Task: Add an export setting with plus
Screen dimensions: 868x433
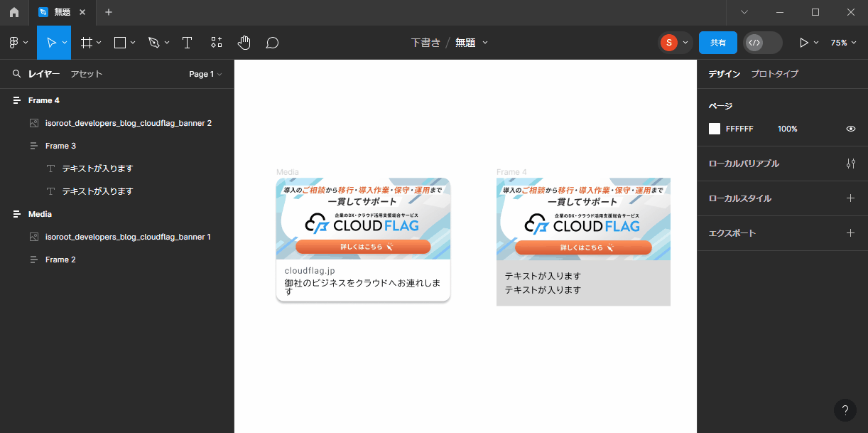Action: pos(851,233)
